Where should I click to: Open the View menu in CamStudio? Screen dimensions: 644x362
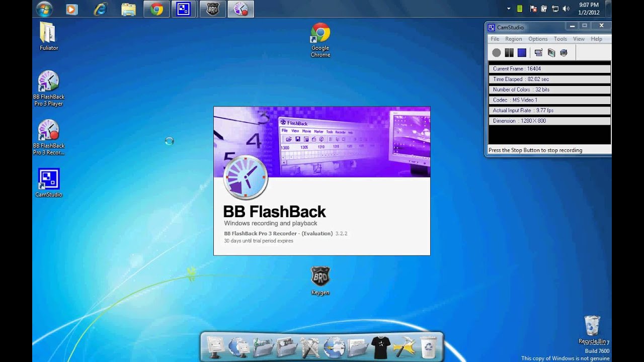click(579, 39)
